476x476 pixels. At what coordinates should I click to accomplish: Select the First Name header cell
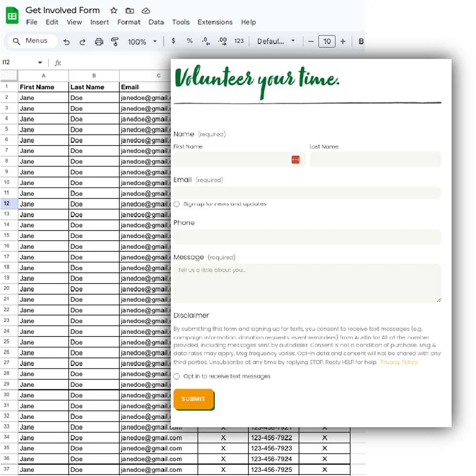point(43,87)
